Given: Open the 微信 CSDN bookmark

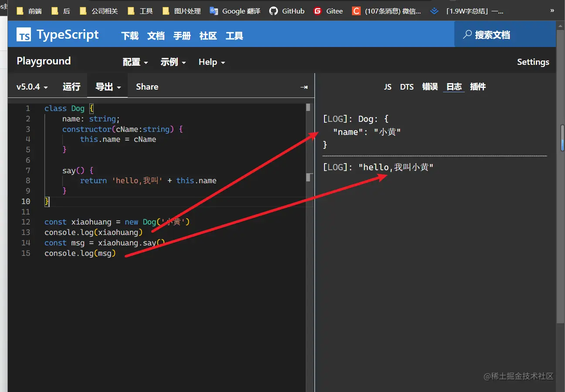Looking at the screenshot, I should point(387,11).
